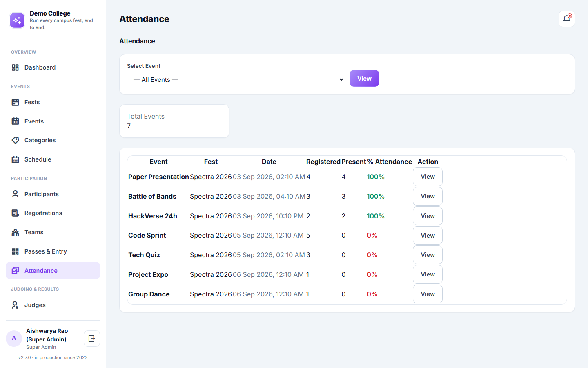
Task: Click the Registered column header
Action: (x=323, y=162)
